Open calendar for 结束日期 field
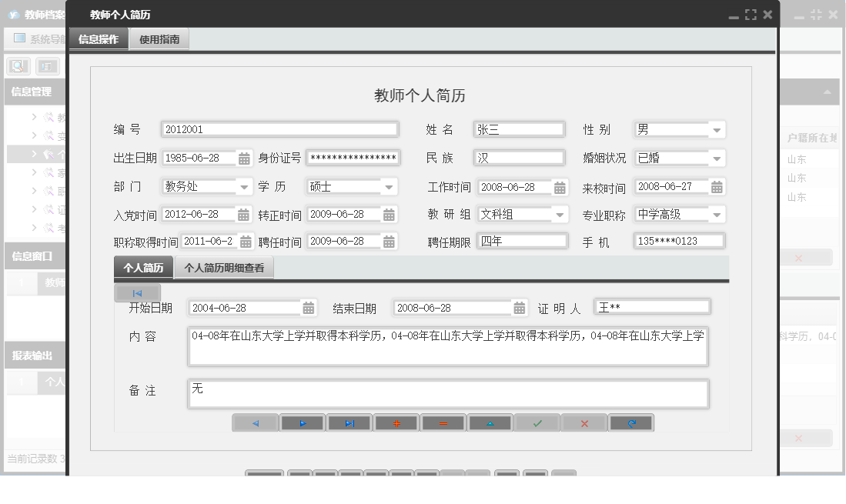 (519, 308)
